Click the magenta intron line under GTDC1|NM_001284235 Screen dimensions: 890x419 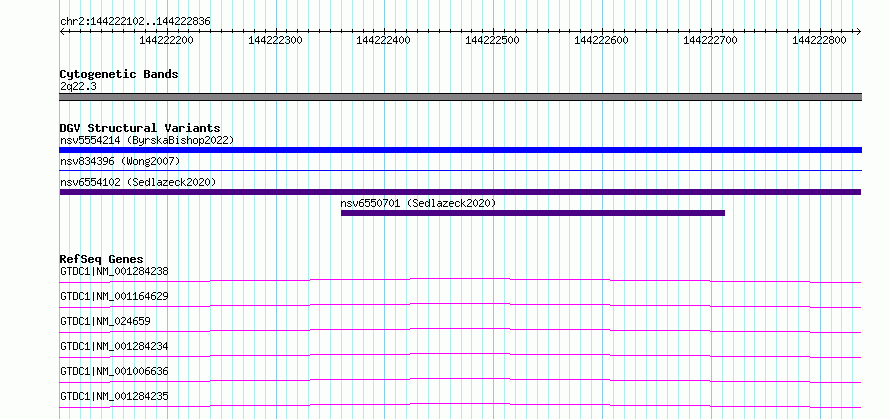point(460,403)
